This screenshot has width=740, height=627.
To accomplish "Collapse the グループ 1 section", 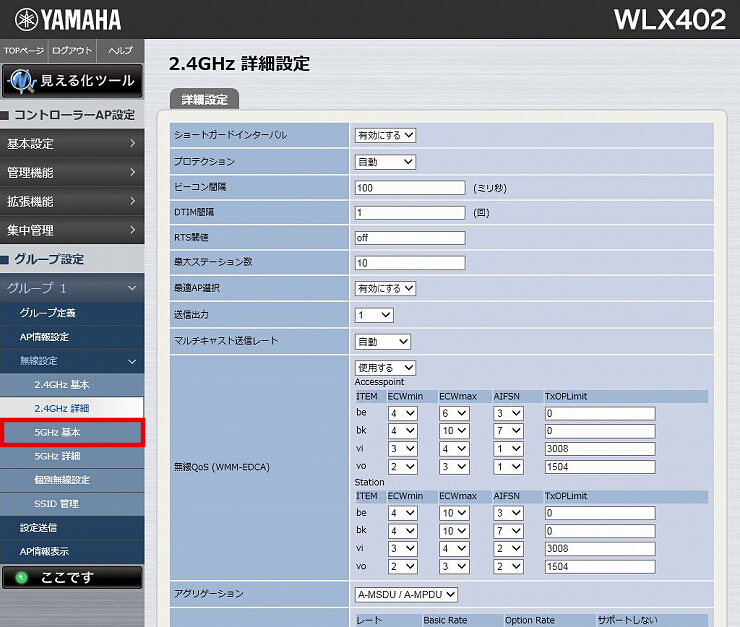I will pos(72,288).
